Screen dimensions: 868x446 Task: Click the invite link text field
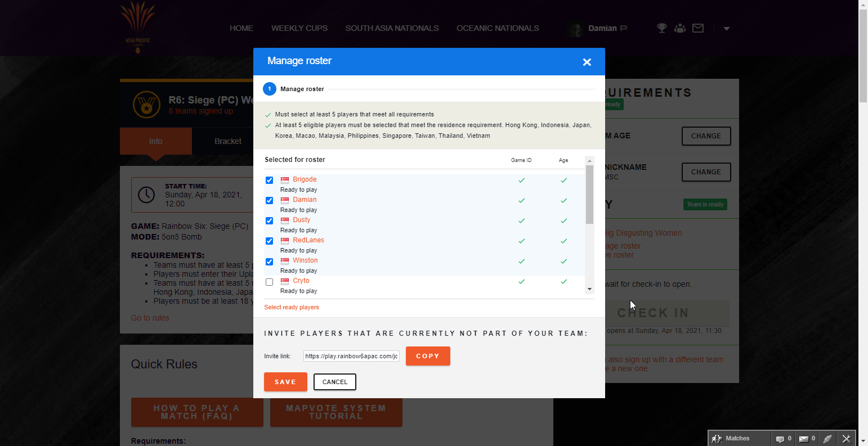pyautogui.click(x=351, y=356)
